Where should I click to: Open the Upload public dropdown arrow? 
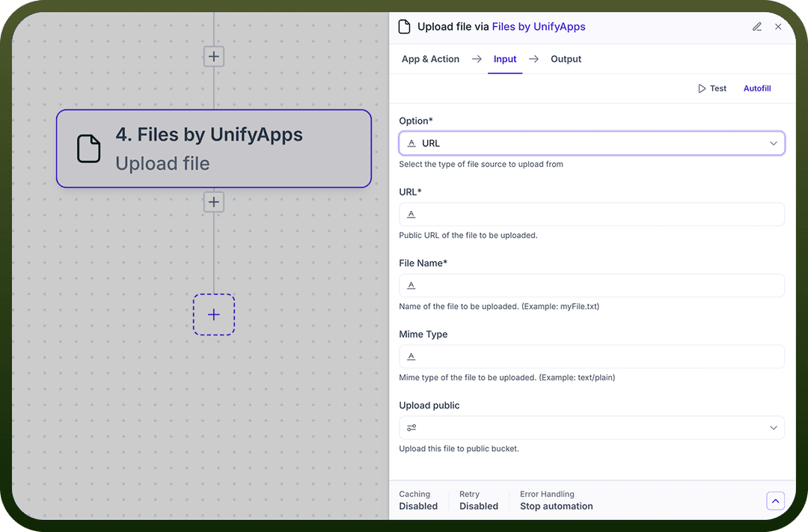click(x=773, y=428)
